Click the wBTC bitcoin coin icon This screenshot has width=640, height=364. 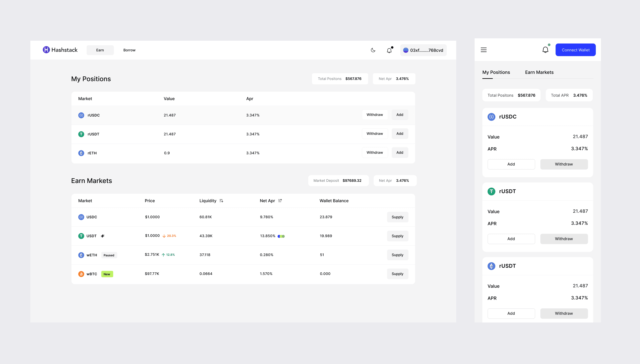(81, 274)
